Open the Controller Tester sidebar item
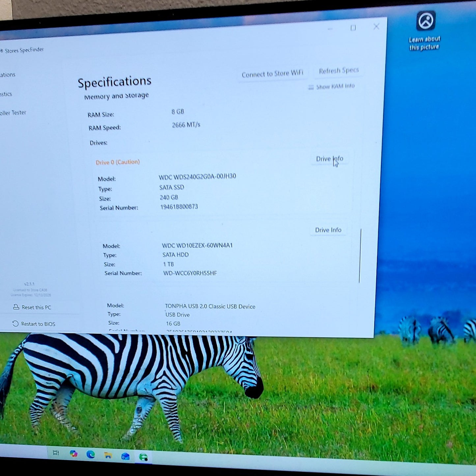This screenshot has width=476, height=476. [x=13, y=113]
